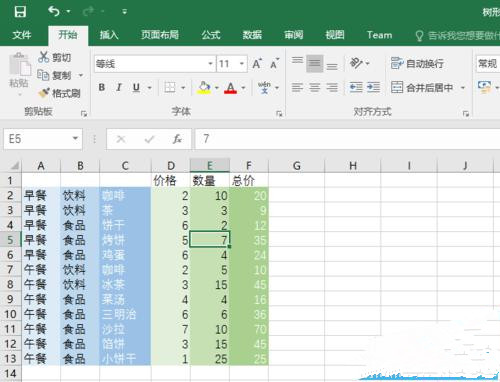Select row header 14
The height and width of the screenshot is (382, 500).
pos(10,373)
